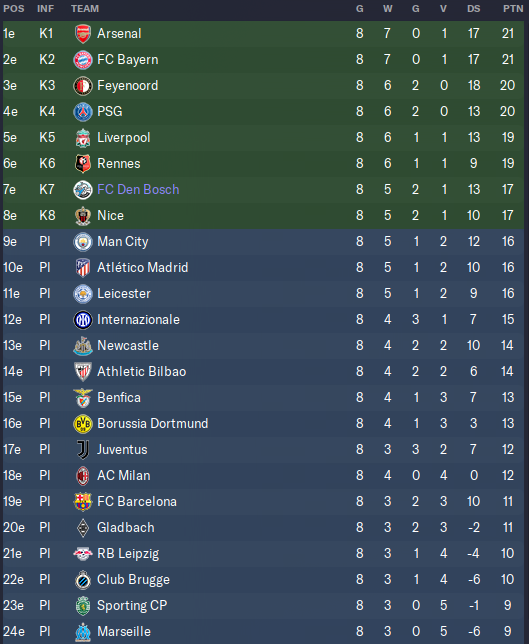Select the Athletic Bilbao team name
This screenshot has height=644, width=529.
coord(142,371)
